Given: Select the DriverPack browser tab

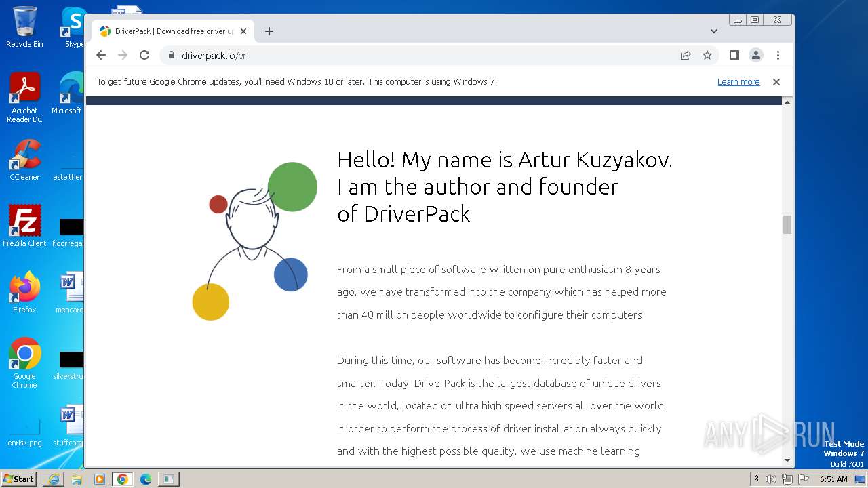Looking at the screenshot, I should tap(173, 31).
